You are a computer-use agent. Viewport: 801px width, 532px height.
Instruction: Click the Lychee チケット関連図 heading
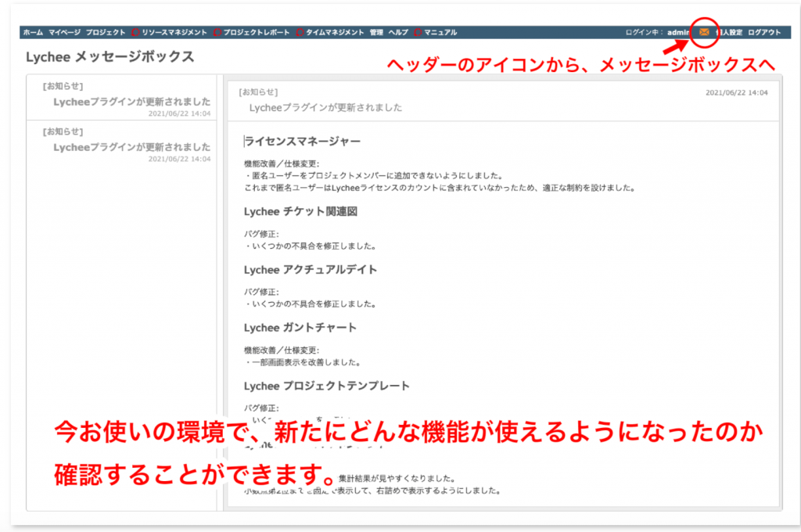click(300, 211)
